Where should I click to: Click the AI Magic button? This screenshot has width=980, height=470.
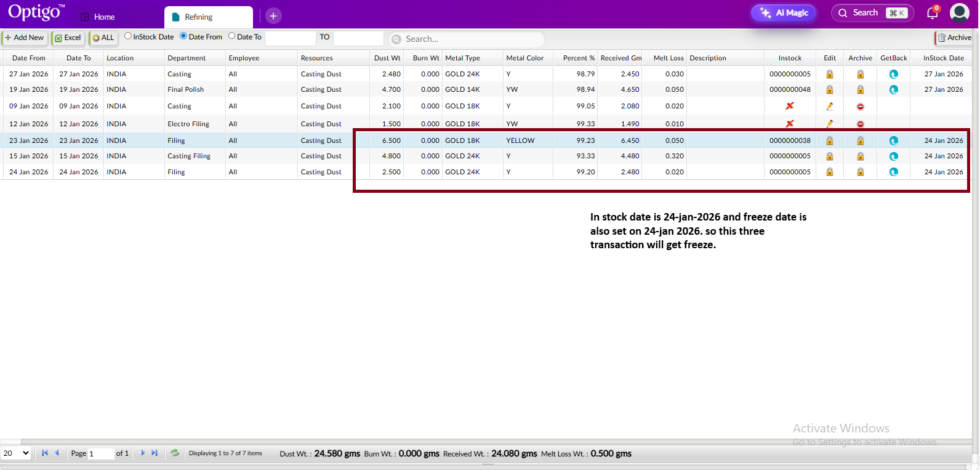(784, 13)
